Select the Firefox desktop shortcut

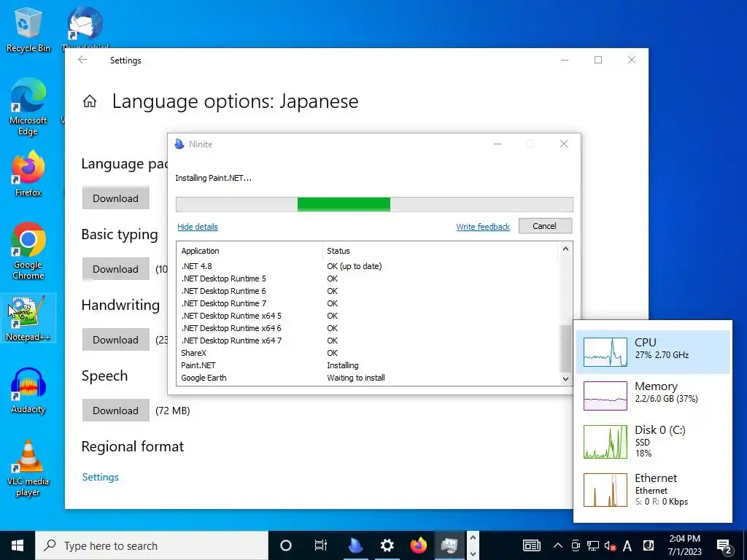28,174
